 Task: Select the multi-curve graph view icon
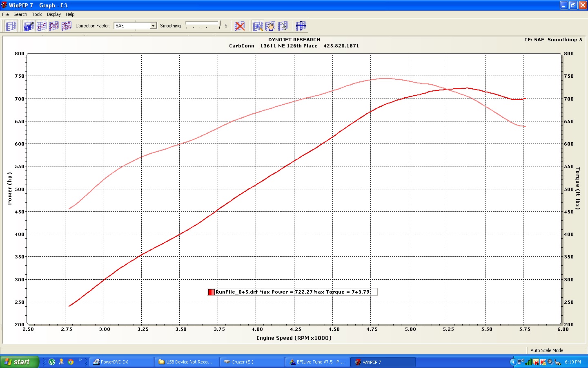(x=66, y=26)
